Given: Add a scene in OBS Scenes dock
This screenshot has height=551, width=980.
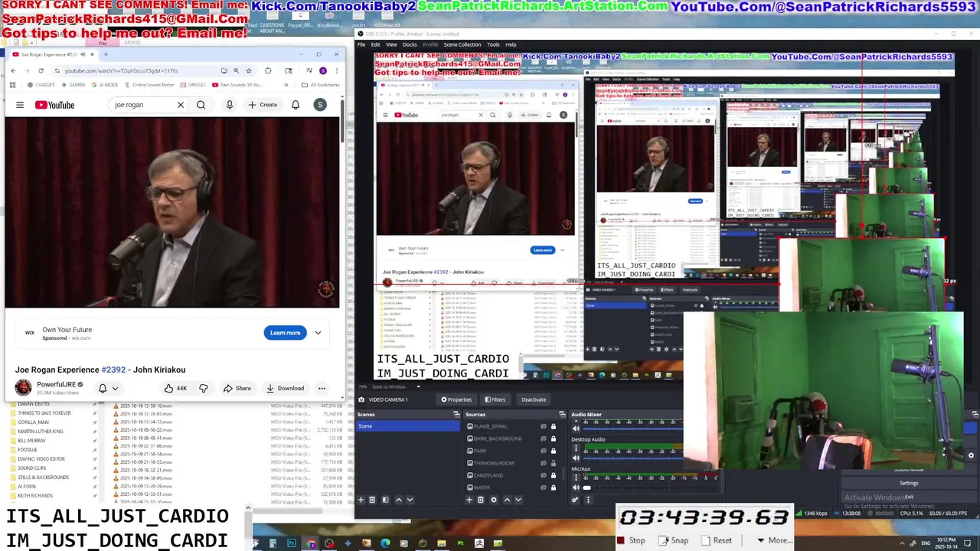Looking at the screenshot, I should pos(361,500).
